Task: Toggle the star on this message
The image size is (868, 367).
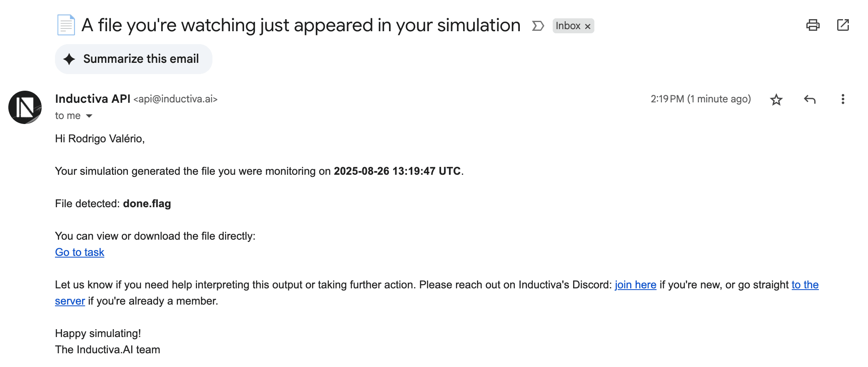Action: coord(776,99)
